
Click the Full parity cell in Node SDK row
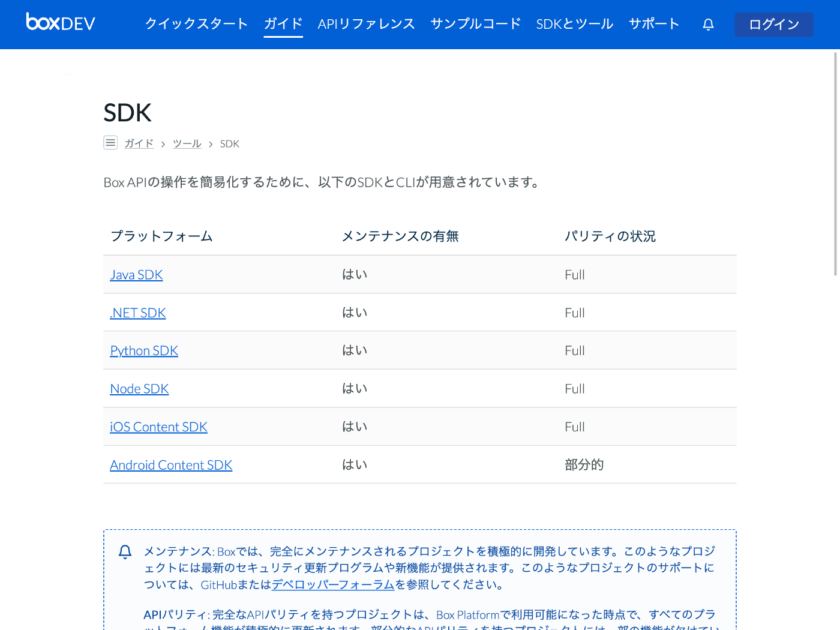coord(575,389)
